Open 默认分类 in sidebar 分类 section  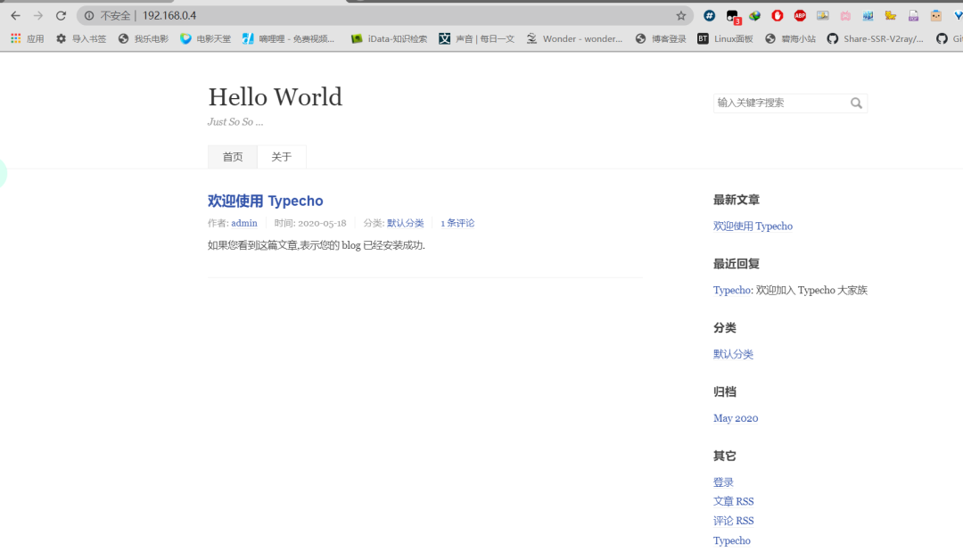pyautogui.click(x=733, y=354)
